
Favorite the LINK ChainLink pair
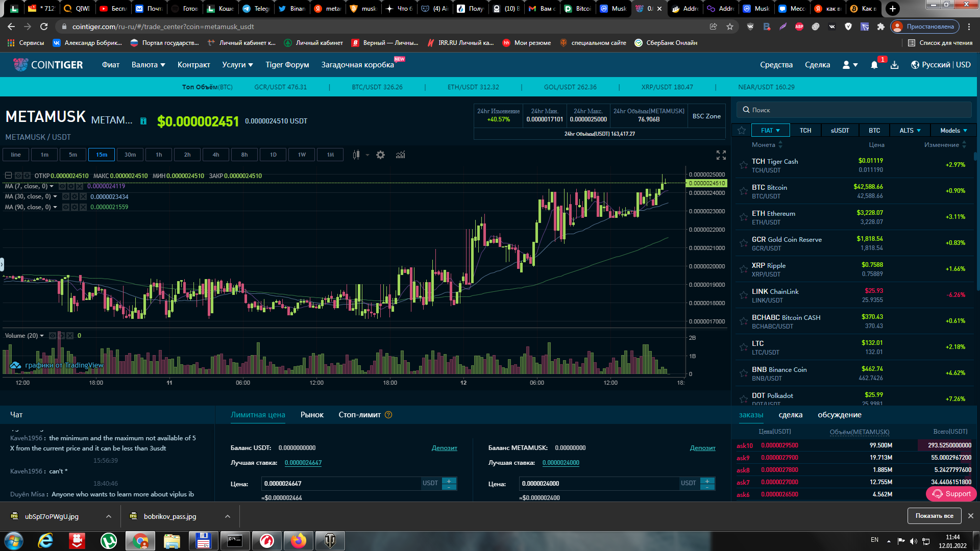[x=743, y=295]
